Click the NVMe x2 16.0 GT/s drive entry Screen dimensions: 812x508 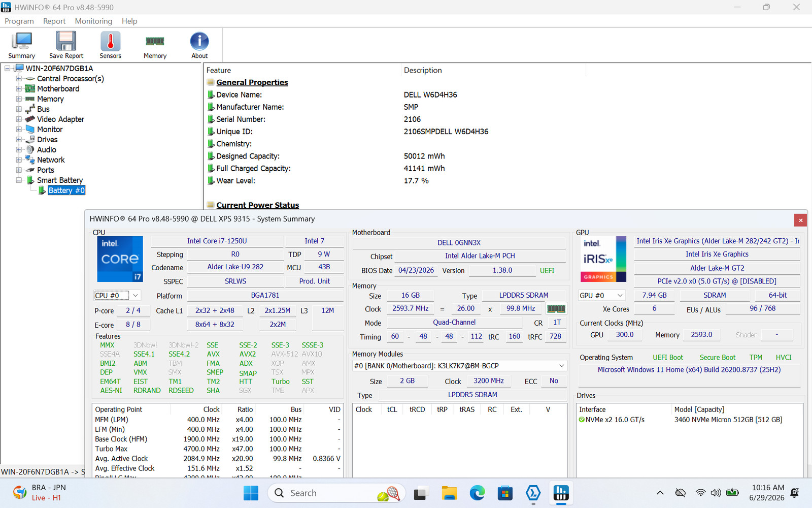coord(615,420)
